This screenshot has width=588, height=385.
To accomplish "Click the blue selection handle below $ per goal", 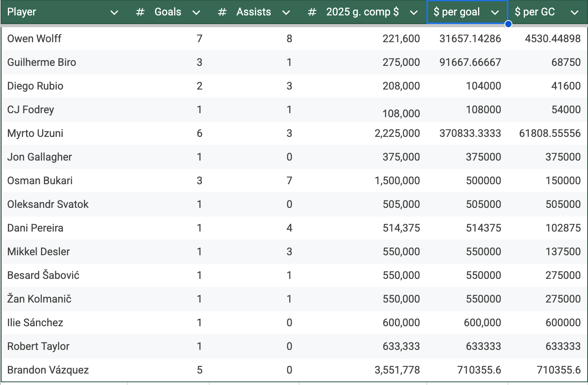I will click(508, 24).
